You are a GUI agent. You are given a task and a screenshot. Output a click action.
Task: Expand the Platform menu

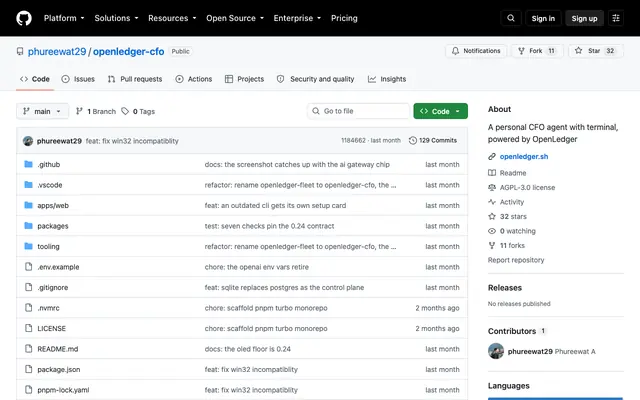tap(64, 18)
